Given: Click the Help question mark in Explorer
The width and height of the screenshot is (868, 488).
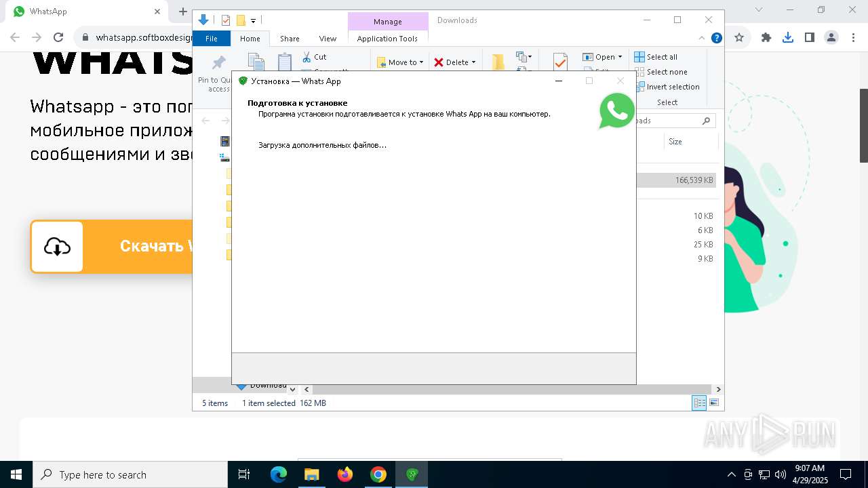Looking at the screenshot, I should tap(716, 38).
